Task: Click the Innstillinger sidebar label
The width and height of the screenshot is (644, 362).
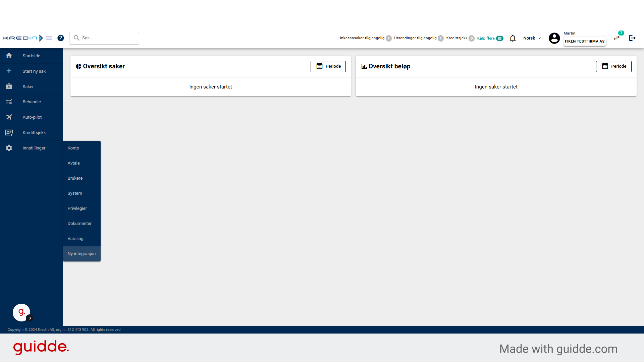Action: tap(34, 148)
